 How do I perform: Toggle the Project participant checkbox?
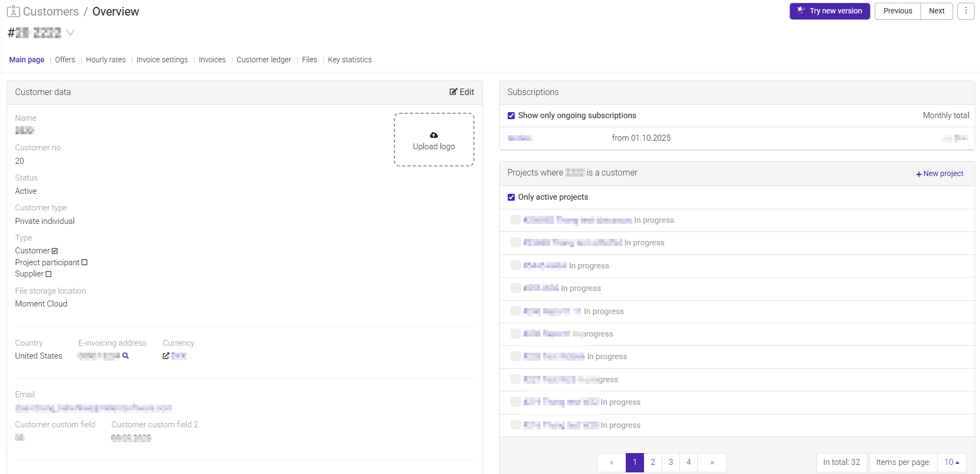pos(84,262)
